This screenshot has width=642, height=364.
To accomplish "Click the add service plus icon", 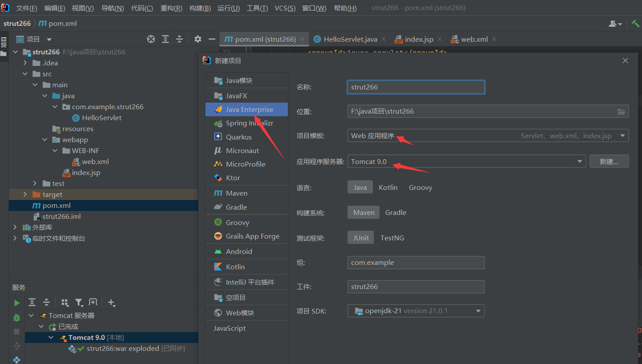I will point(111,303).
